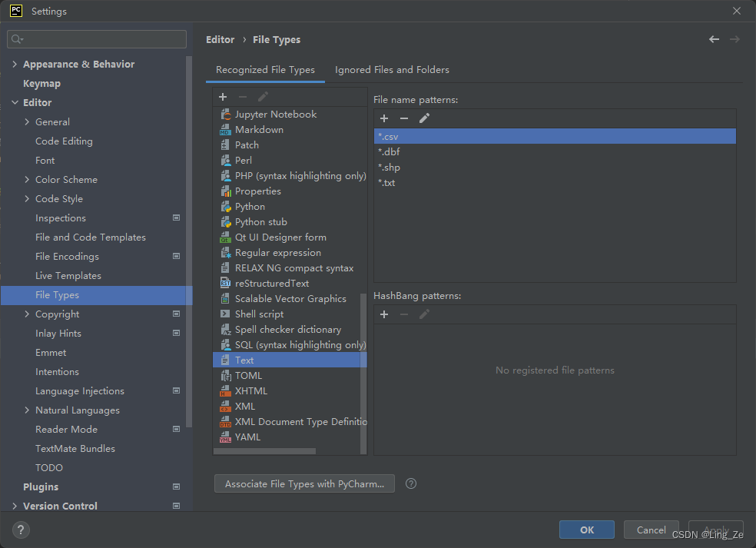Select the *.txt file name pattern
The image size is (756, 548).
tap(555, 183)
